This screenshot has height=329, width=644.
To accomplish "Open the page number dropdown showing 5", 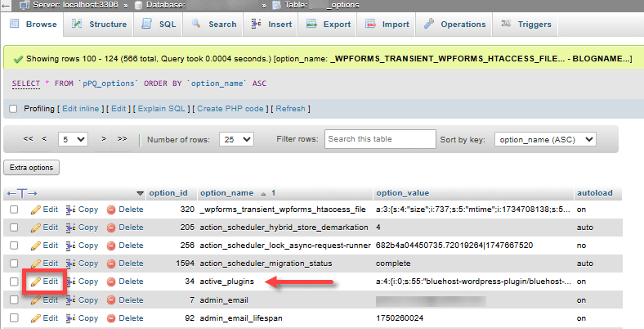I will (x=74, y=140).
